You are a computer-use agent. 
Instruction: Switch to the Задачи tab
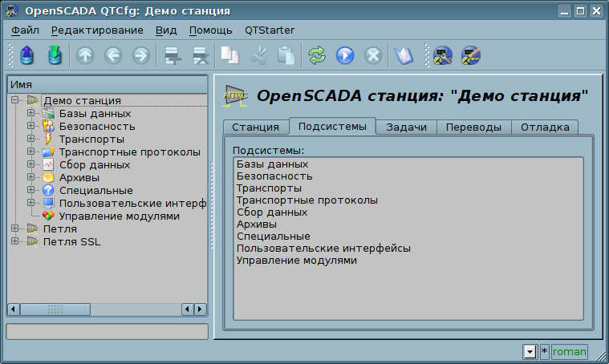click(407, 127)
